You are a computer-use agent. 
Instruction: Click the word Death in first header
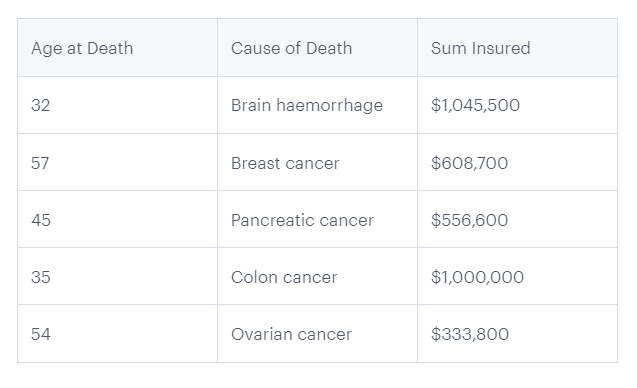click(110, 48)
